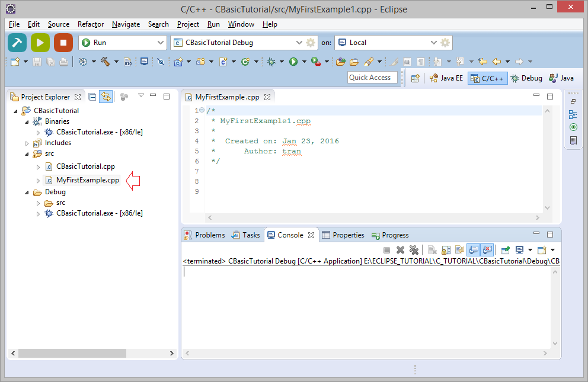Toggle Scroll Lock in Console toolbar
588x382 pixels.
tap(446, 250)
